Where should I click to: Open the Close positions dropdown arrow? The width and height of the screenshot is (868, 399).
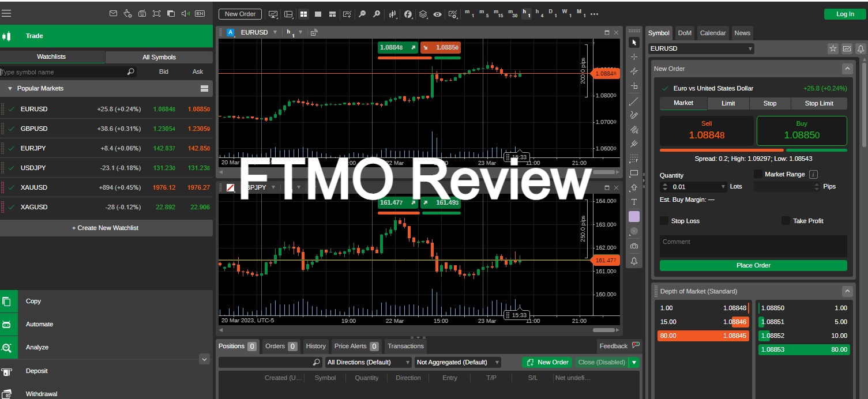click(x=634, y=362)
